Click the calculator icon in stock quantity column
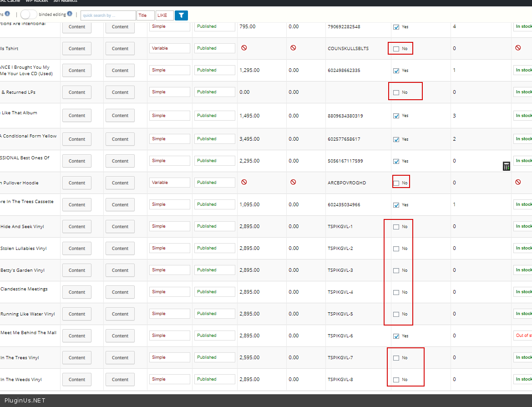Screen dimensions: 532x407 pos(506,166)
